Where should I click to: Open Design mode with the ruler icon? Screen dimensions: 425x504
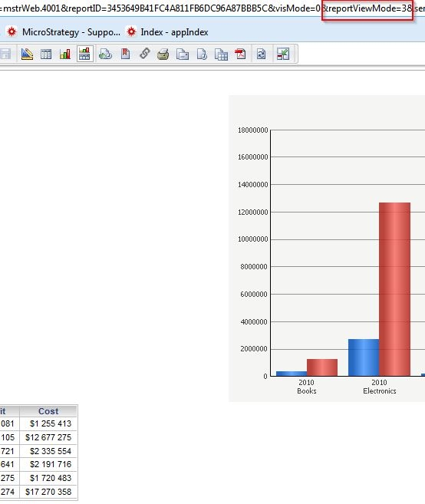[x=27, y=54]
